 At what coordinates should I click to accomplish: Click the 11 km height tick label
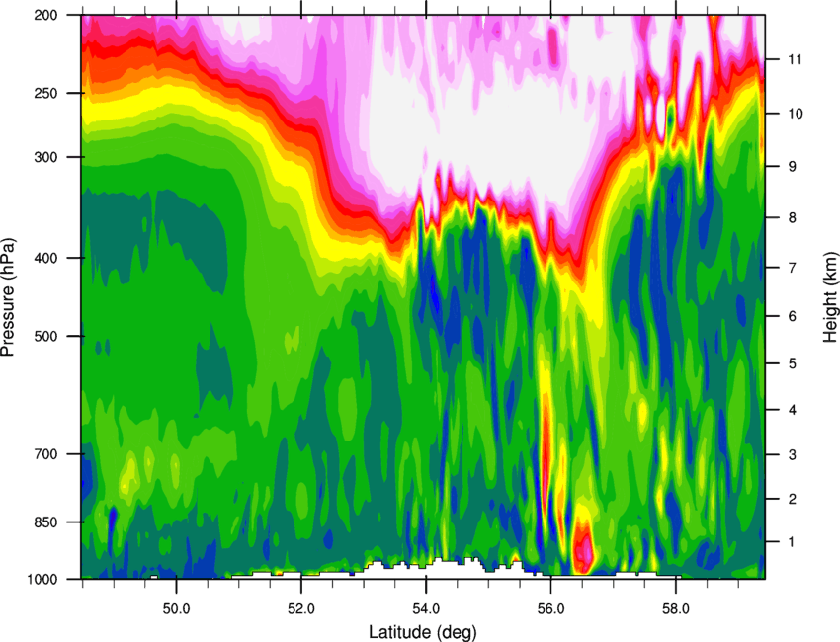(x=796, y=59)
